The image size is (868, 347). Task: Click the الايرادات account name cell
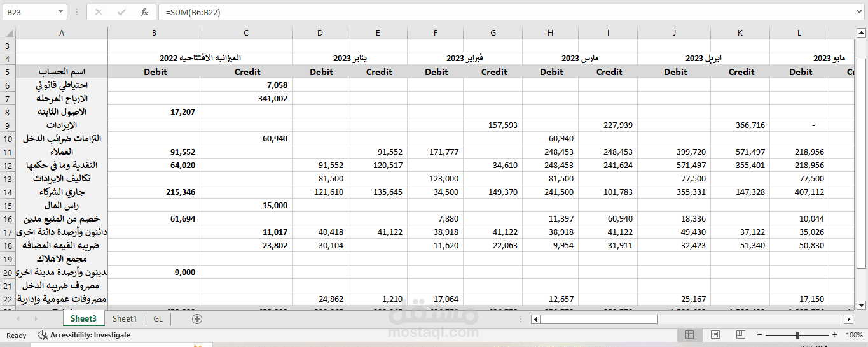62,125
